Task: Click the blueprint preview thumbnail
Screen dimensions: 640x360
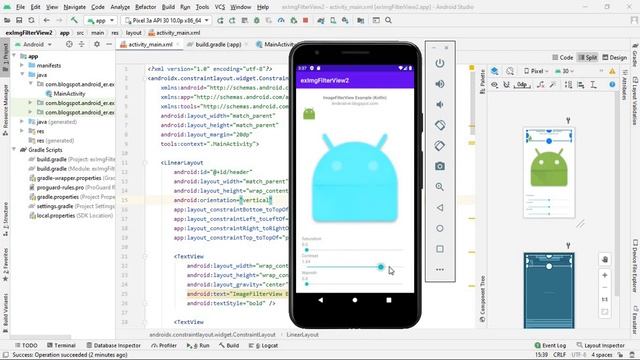Action: pyautogui.click(x=549, y=291)
